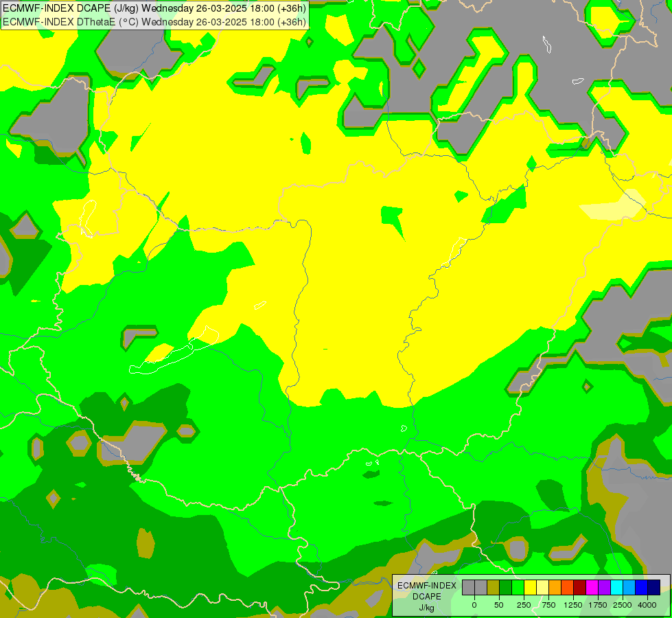
Task: Select the purple legend swatch
Action: point(605,587)
